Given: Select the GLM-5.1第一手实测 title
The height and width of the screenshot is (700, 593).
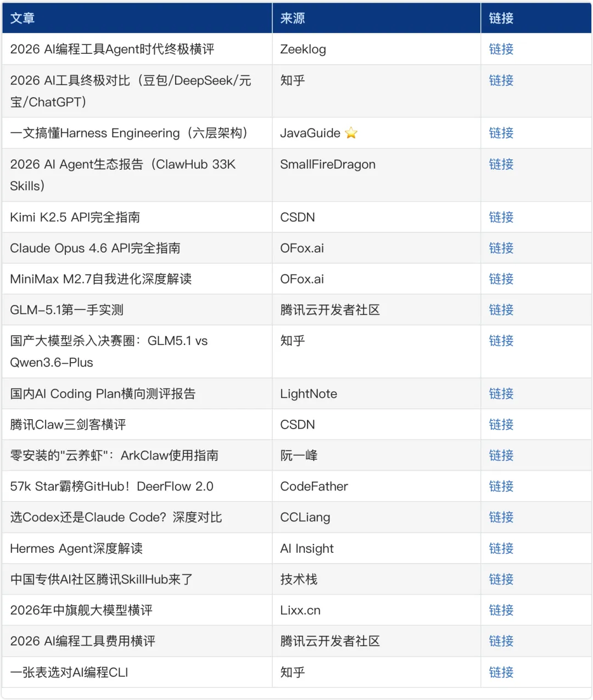Looking at the screenshot, I should [66, 310].
